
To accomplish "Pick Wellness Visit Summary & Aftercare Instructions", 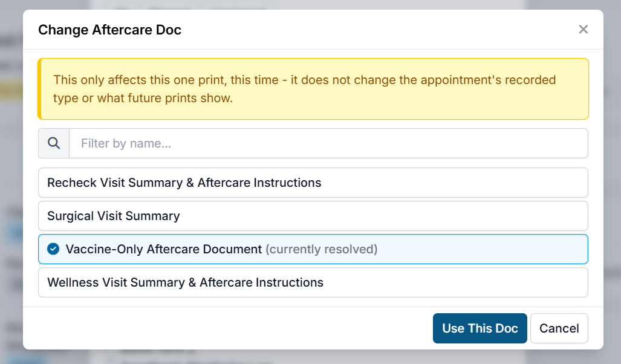I will pyautogui.click(x=313, y=282).
